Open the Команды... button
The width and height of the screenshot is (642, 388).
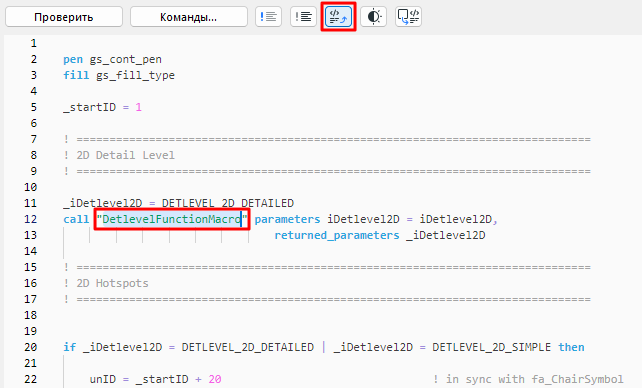point(188,17)
